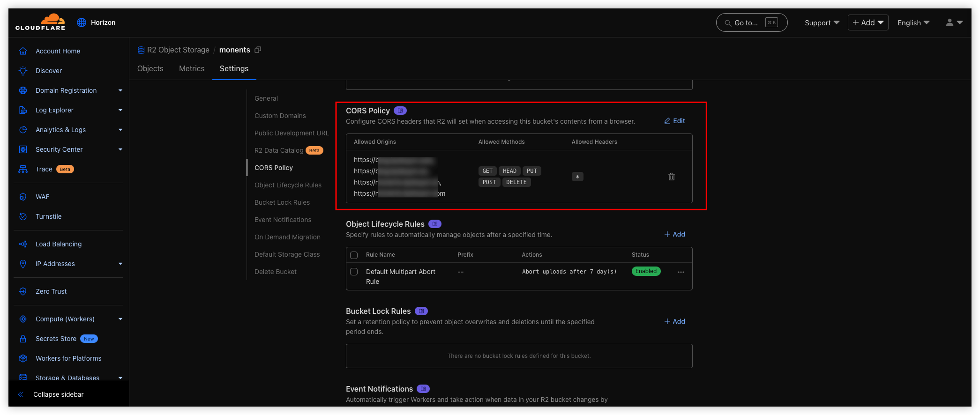Expand the Compute (Workers) menu
980x415 pixels.
120,319
